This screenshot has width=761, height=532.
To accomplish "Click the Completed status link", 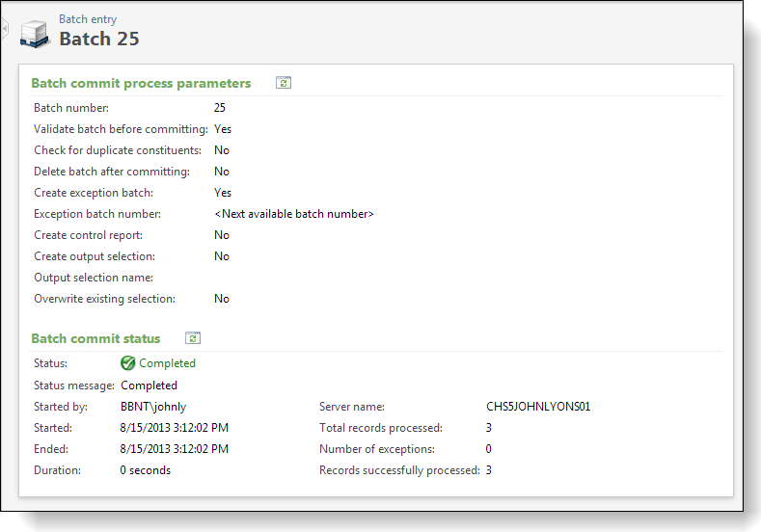I will tap(167, 363).
